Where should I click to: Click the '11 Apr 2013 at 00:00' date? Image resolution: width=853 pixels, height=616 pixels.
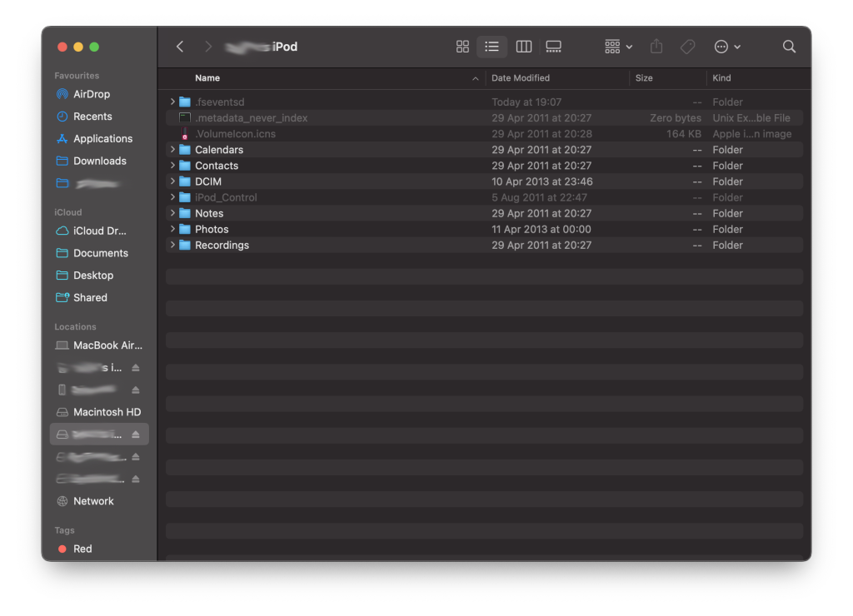pos(541,230)
